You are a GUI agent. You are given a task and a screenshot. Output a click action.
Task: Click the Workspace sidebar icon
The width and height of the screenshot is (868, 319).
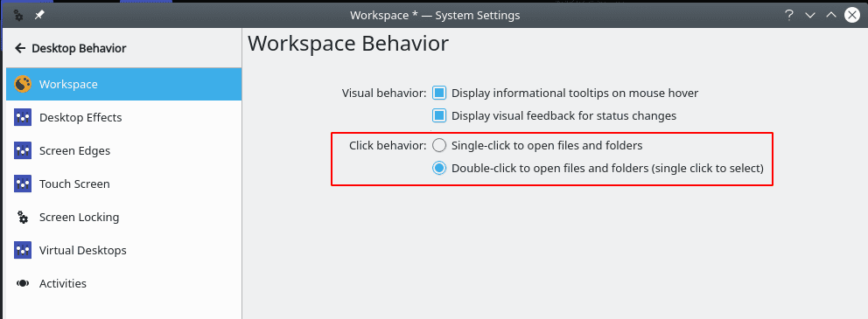tap(23, 84)
